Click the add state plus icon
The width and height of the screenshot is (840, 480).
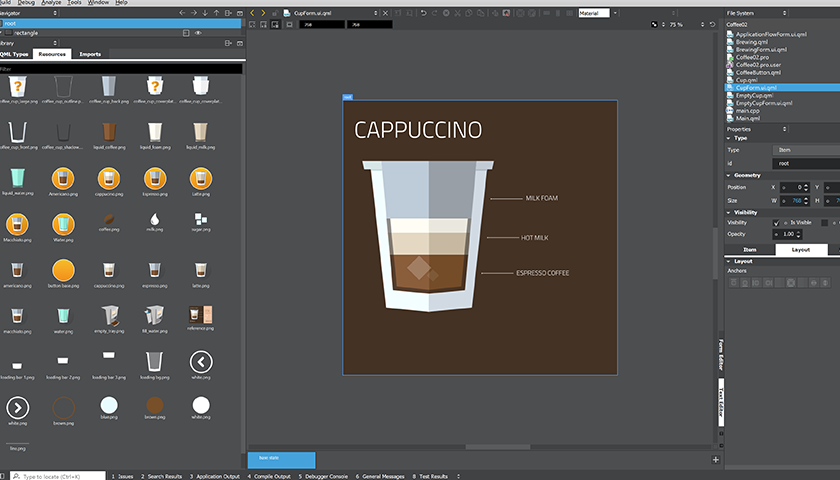click(715, 459)
